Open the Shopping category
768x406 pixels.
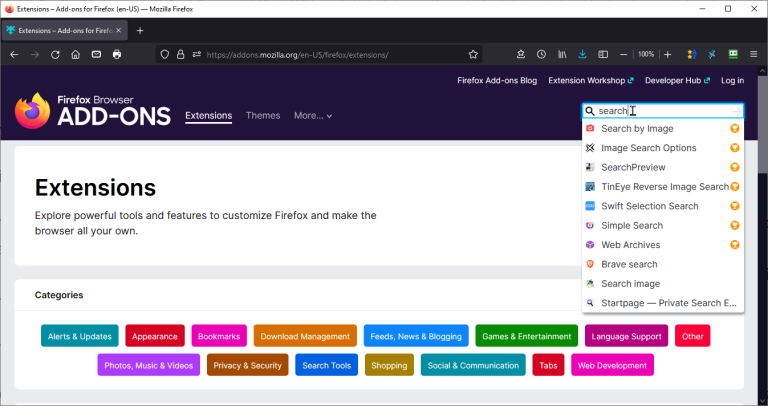coord(389,365)
